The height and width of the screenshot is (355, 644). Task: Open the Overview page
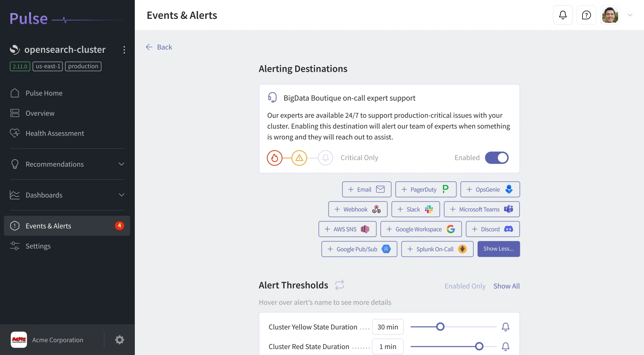point(40,113)
